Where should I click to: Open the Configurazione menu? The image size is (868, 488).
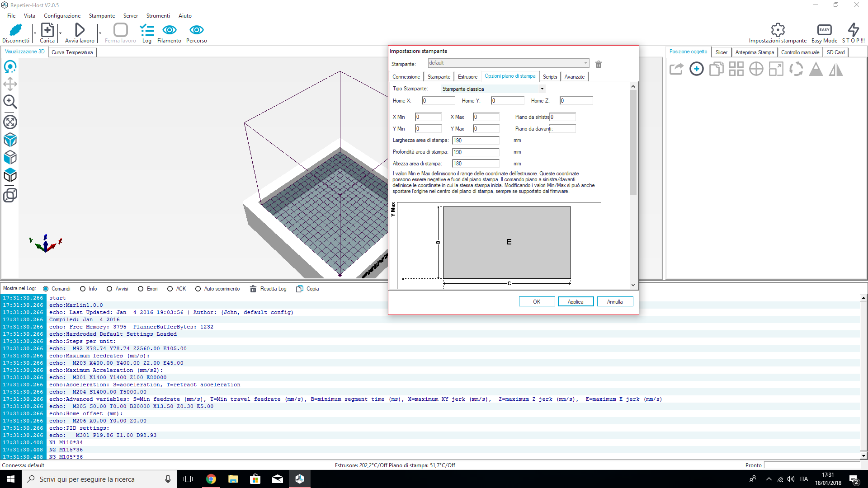pyautogui.click(x=62, y=16)
